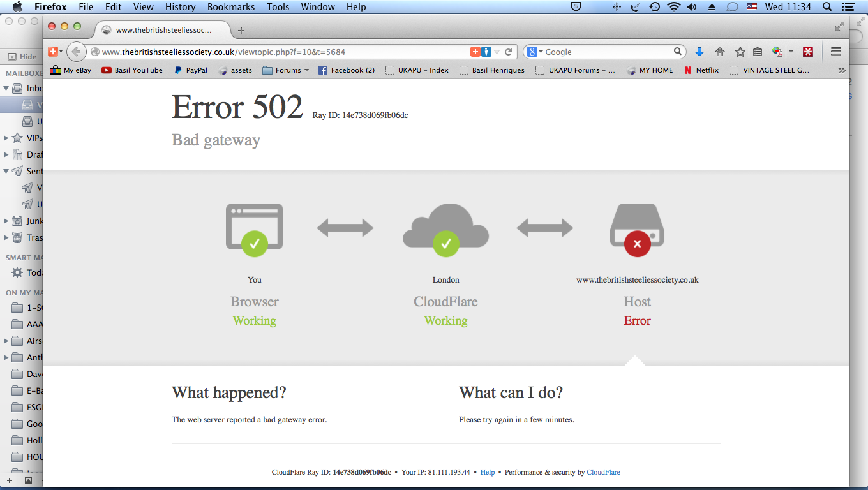Click the Firefox Downloads arrow icon

coord(700,52)
